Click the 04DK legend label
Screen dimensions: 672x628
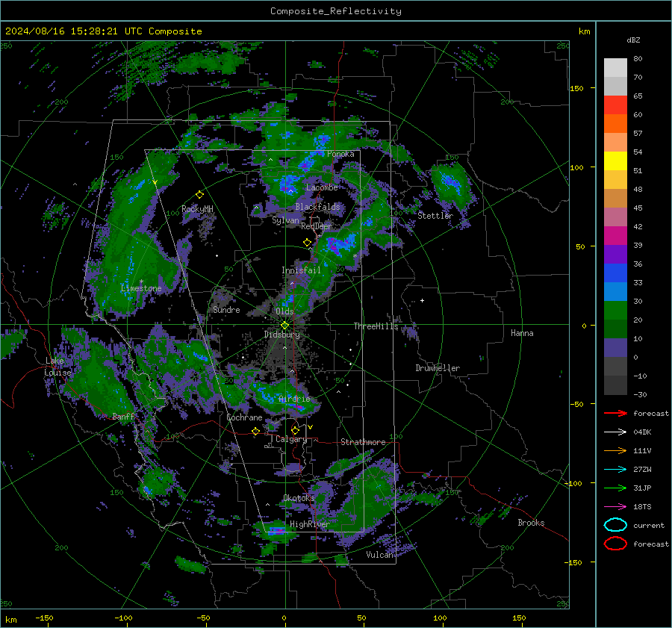click(x=642, y=432)
